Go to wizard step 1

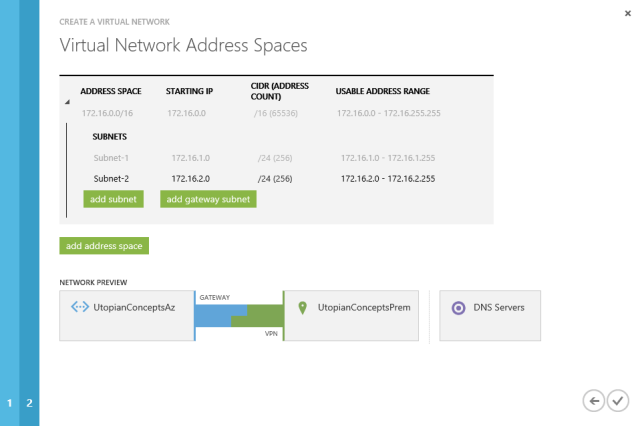[x=9, y=403]
